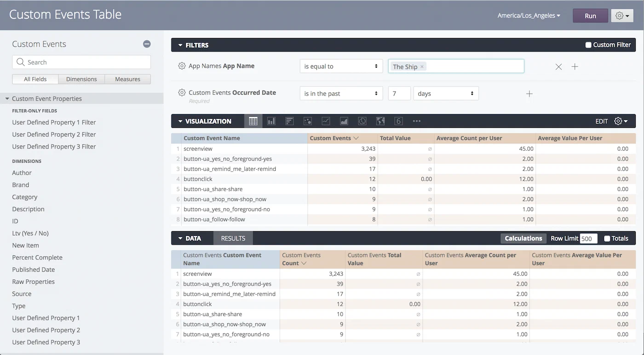The height and width of the screenshot is (355, 644).
Task: Open the 'is equal to' filter dropdown
Action: coord(341,66)
